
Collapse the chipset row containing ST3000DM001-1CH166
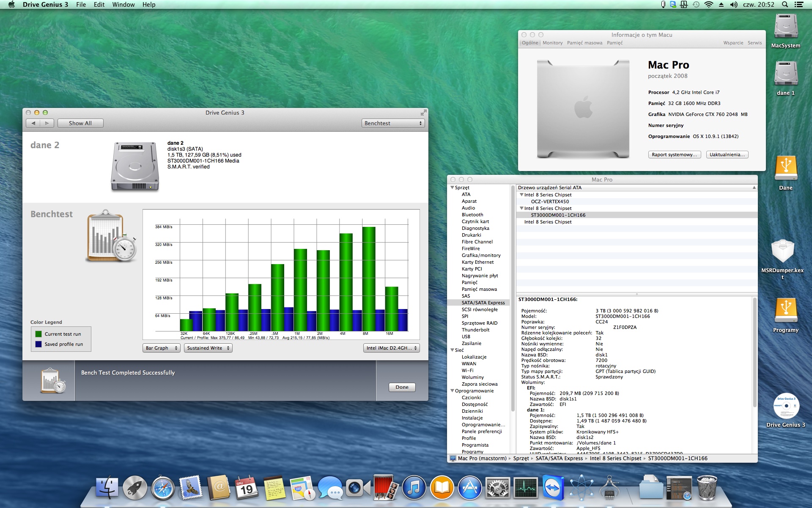pos(521,208)
